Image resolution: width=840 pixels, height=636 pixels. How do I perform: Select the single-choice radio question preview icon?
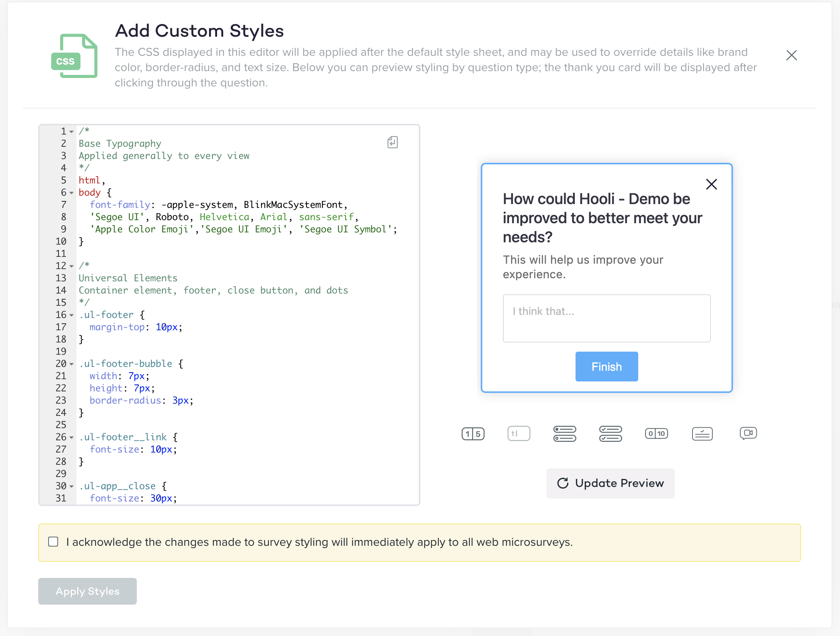point(564,434)
